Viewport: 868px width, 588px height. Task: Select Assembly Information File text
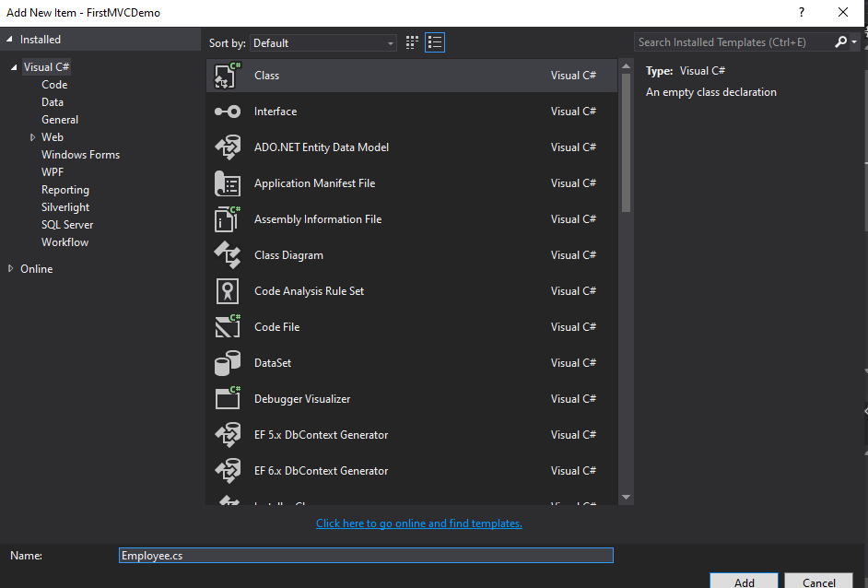click(318, 219)
